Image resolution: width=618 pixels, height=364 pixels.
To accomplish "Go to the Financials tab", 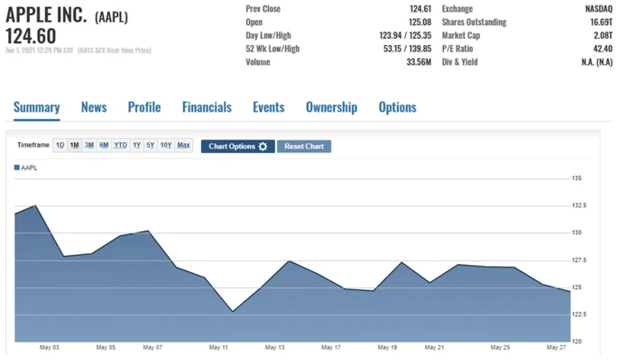I will [x=207, y=107].
